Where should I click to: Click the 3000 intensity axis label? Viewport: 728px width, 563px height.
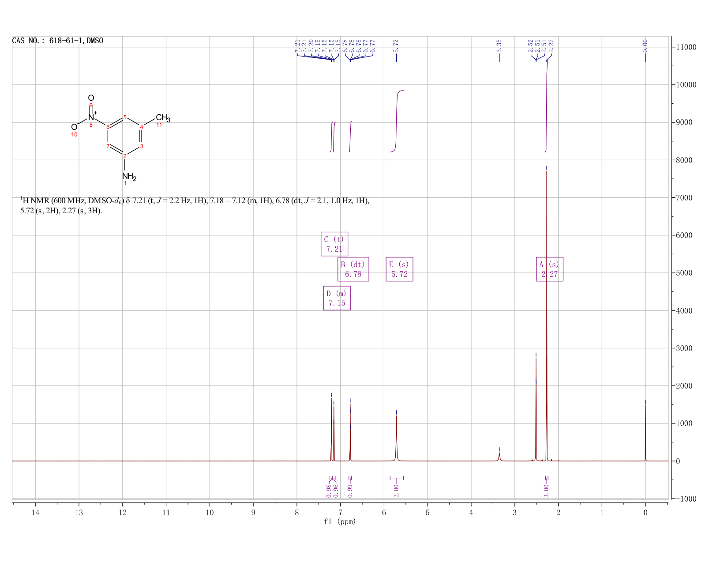[683, 348]
